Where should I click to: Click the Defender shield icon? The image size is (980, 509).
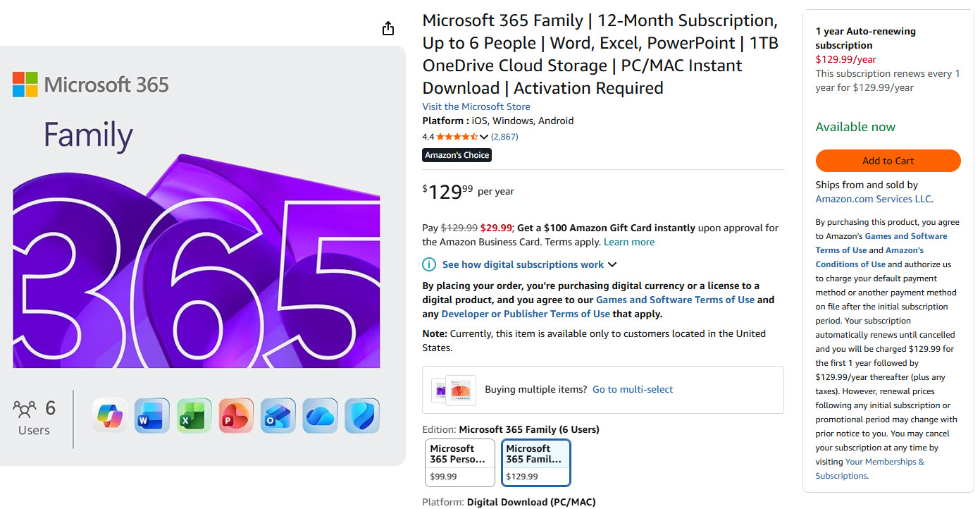tap(362, 416)
